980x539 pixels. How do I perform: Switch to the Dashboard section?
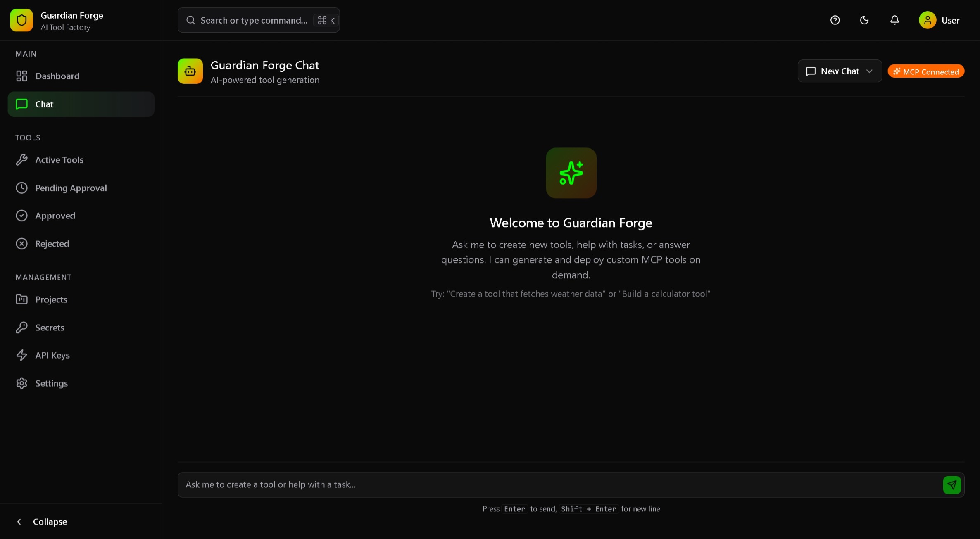tap(57, 76)
